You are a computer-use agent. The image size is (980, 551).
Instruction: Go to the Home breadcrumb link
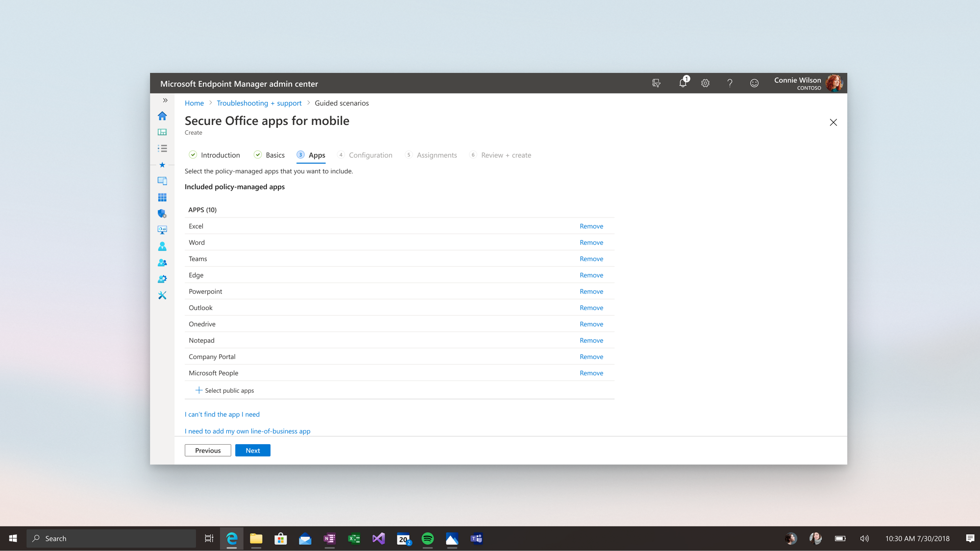pos(194,103)
